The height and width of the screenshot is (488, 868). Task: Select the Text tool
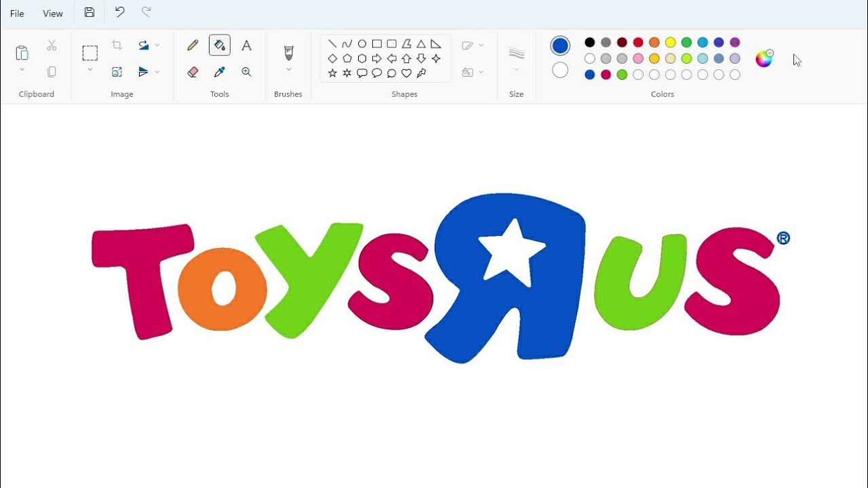tap(247, 45)
